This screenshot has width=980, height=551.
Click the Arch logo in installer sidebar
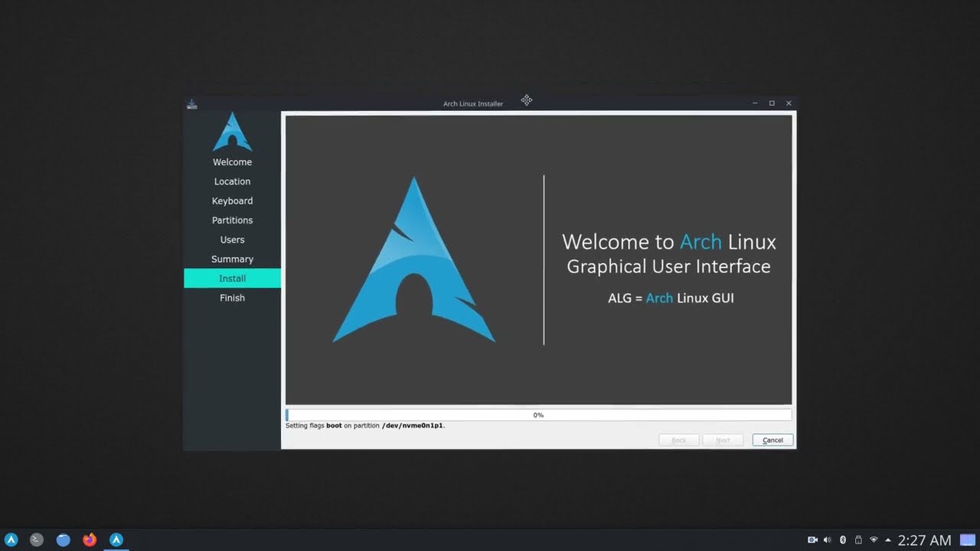(x=232, y=132)
